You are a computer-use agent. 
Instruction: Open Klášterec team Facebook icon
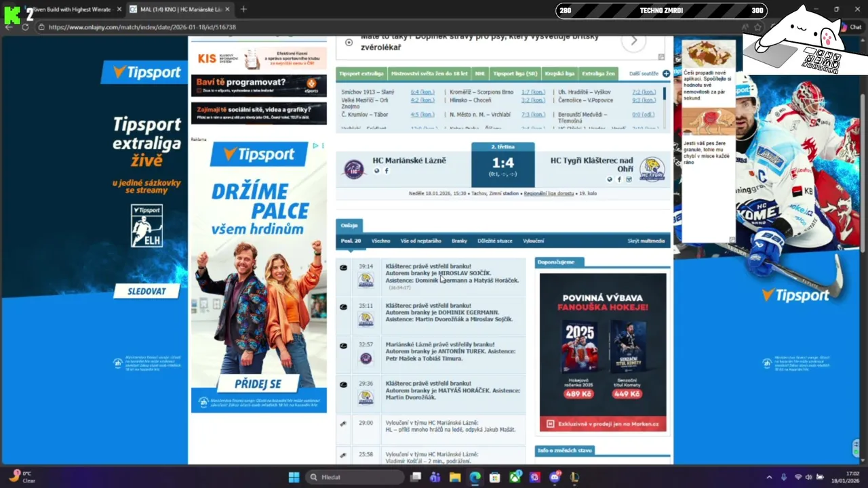[x=619, y=180]
